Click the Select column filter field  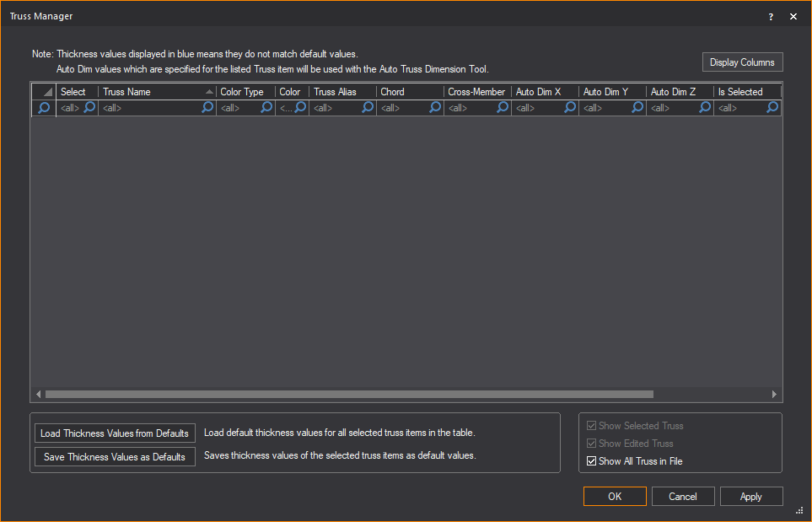point(70,108)
